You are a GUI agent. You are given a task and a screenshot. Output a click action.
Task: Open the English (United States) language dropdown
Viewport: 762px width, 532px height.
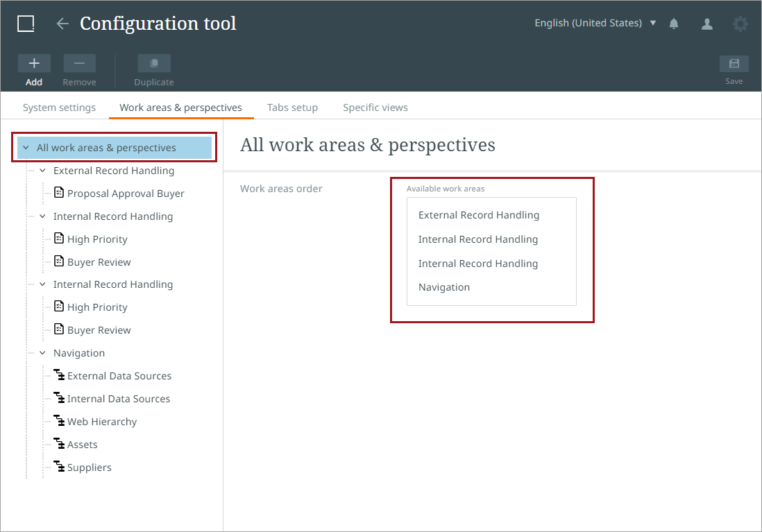(x=595, y=23)
